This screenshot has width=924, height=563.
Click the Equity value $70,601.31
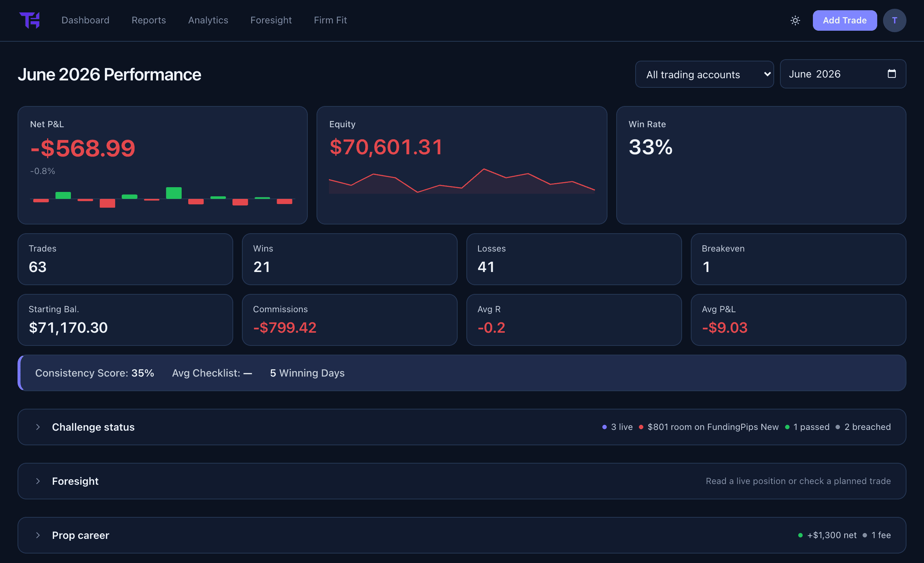coord(386,147)
